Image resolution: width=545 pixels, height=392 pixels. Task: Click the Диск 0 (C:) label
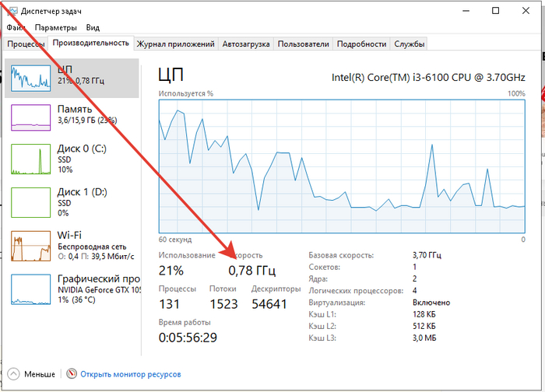pos(82,149)
